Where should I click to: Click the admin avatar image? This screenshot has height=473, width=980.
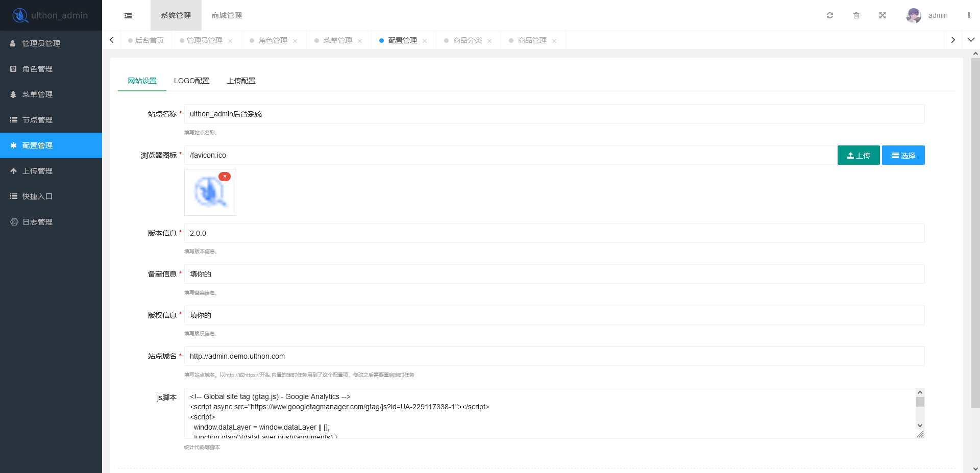[914, 15]
